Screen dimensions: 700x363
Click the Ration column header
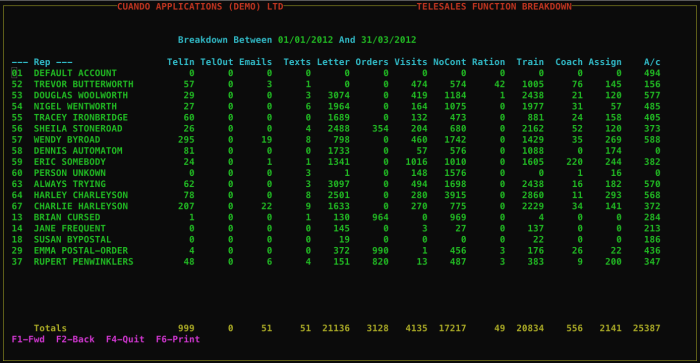[x=489, y=62]
